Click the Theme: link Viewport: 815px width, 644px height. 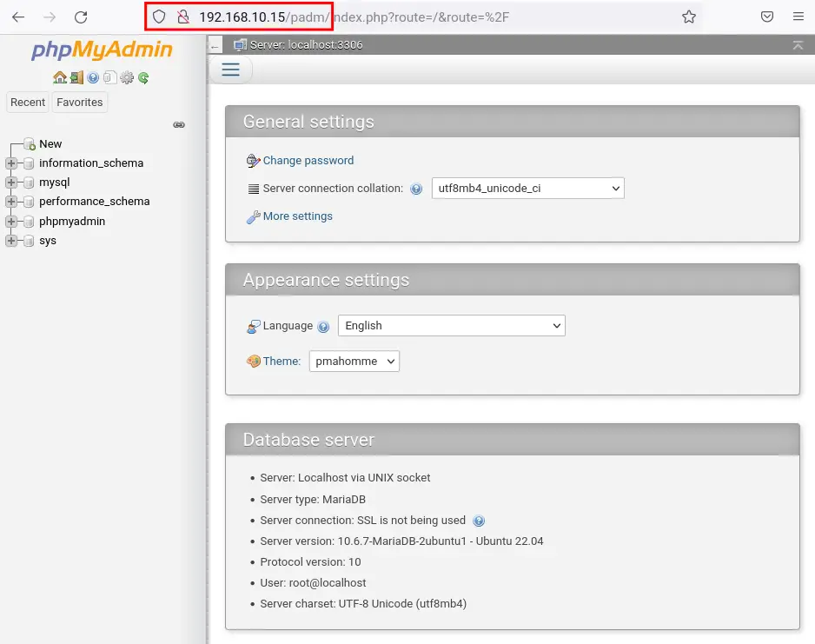pyautogui.click(x=282, y=362)
